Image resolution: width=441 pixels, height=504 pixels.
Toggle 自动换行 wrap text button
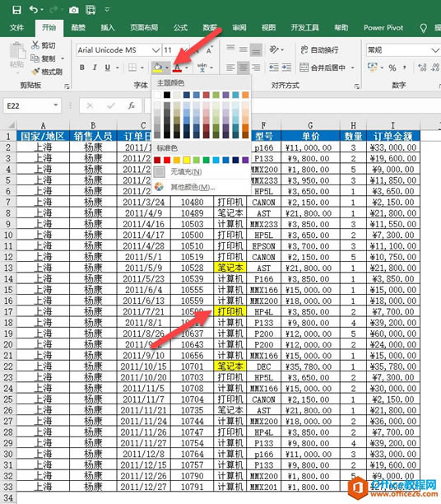coord(319,49)
